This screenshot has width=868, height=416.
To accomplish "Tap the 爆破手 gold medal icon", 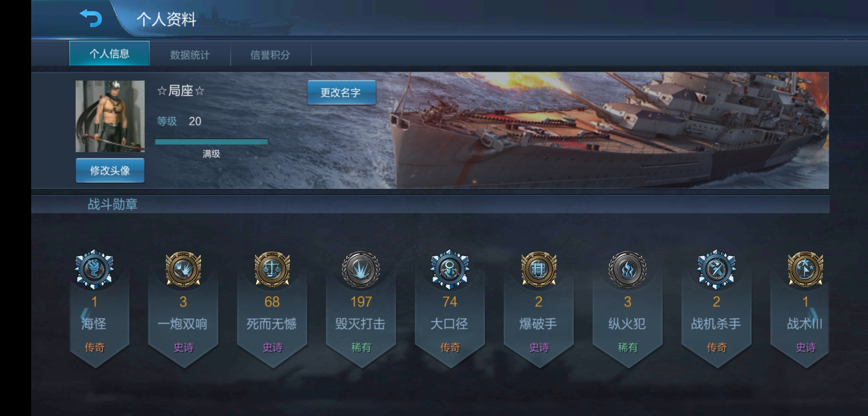I will [x=539, y=269].
